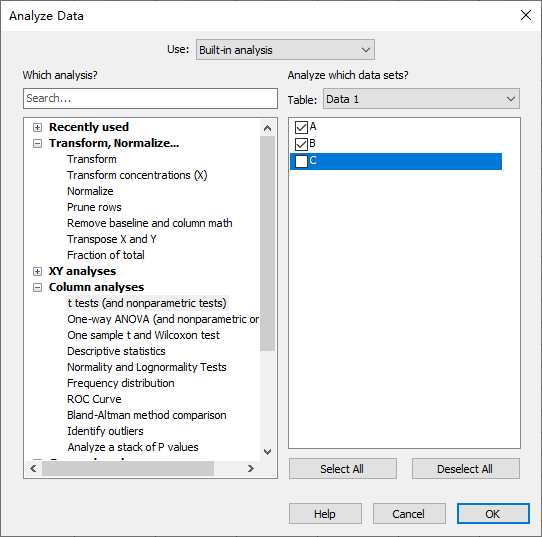542x537 pixels.
Task: Uncheck data set A checkbox
Action: (x=301, y=128)
